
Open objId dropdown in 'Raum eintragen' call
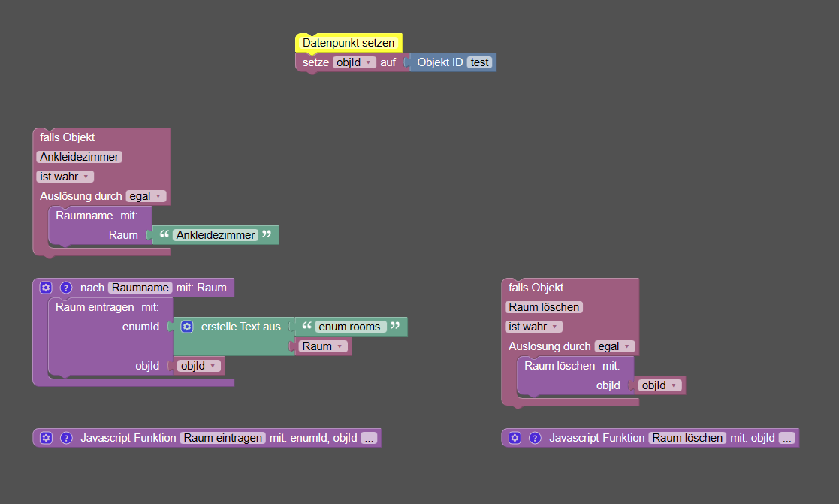199,366
